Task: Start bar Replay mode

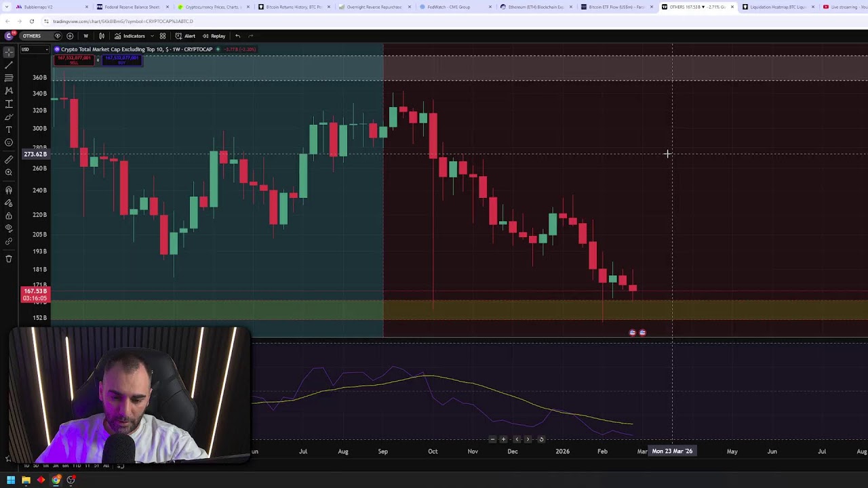Action: 214,36
